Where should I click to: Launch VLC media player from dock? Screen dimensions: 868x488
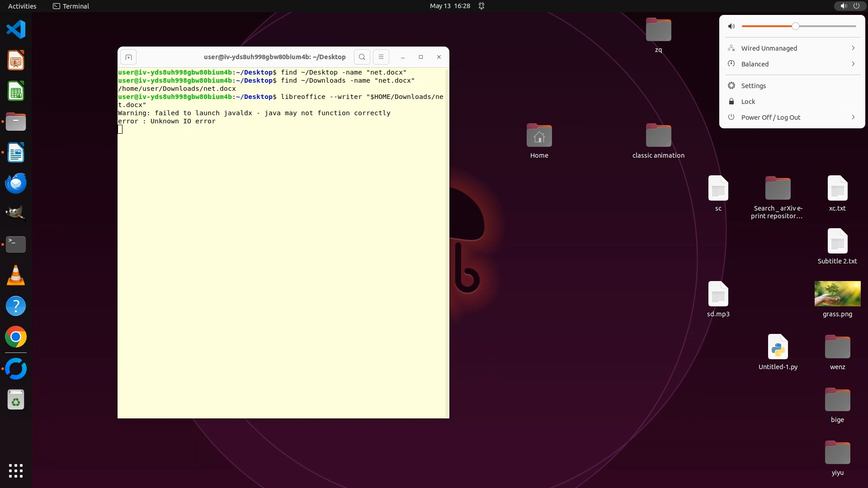[16, 276]
